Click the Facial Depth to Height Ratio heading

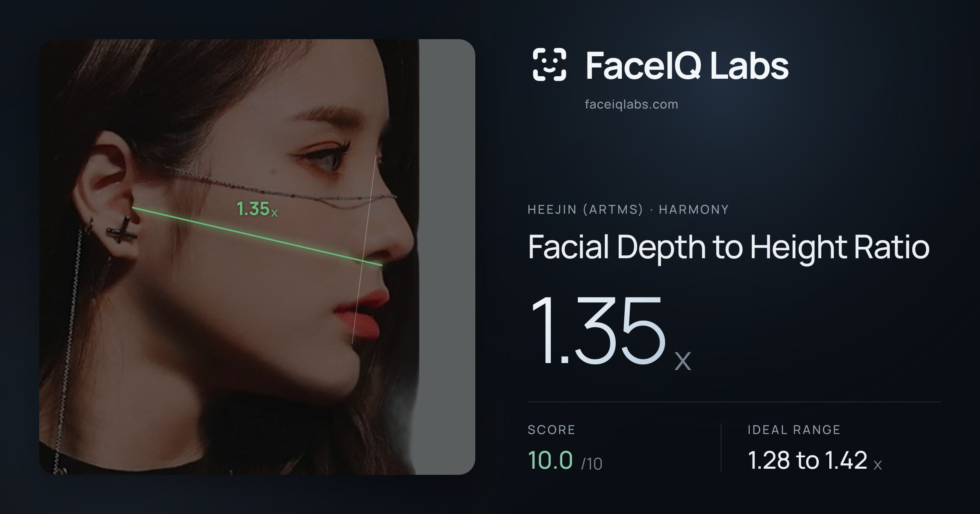pyautogui.click(x=728, y=248)
